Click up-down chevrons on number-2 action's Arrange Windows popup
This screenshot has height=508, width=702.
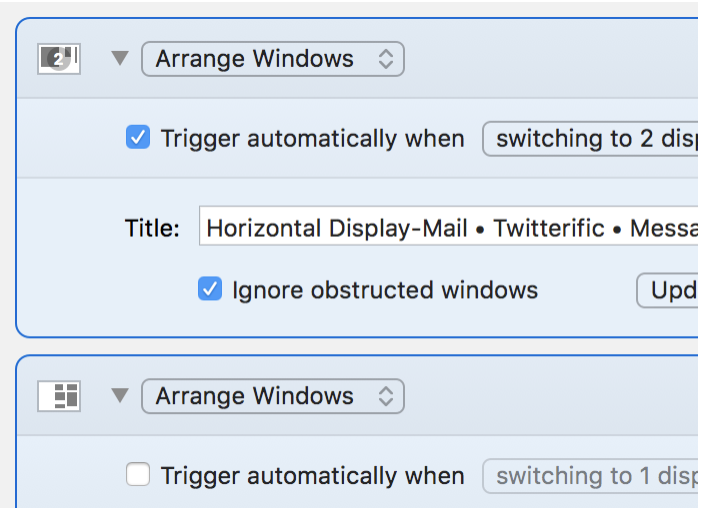click(386, 59)
